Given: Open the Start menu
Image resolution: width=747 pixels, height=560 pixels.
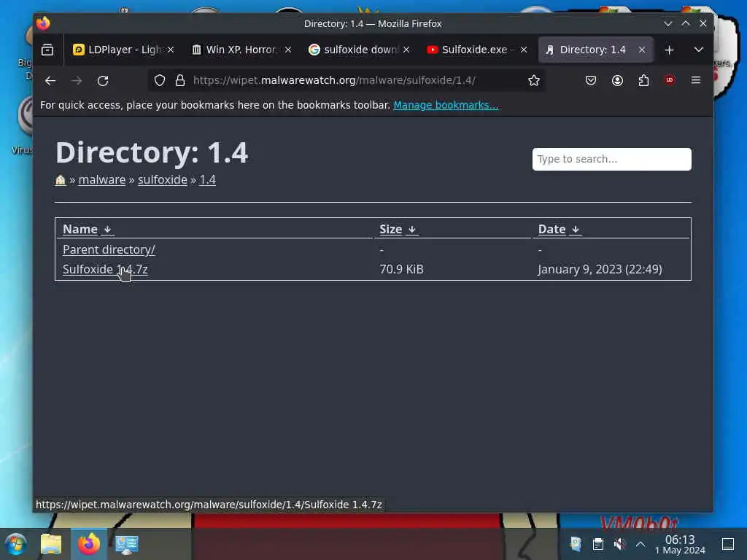Looking at the screenshot, I should click(16, 544).
